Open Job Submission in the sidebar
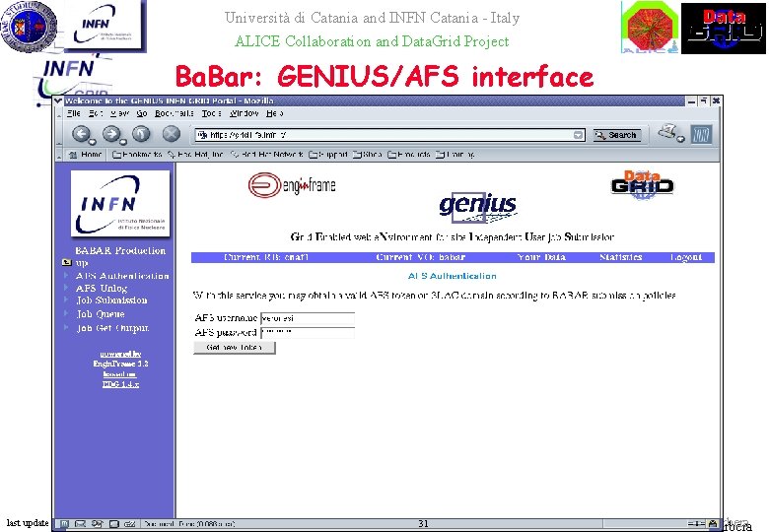The height and width of the screenshot is (532, 769). coord(111,300)
